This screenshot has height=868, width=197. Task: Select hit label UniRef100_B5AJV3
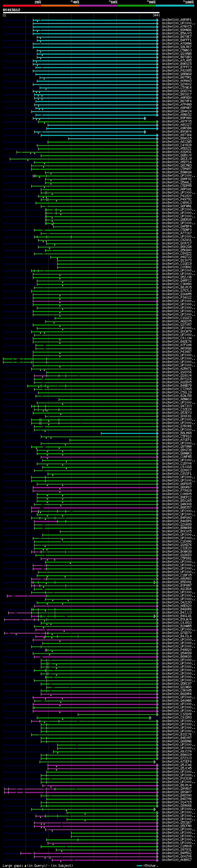[x=177, y=33]
